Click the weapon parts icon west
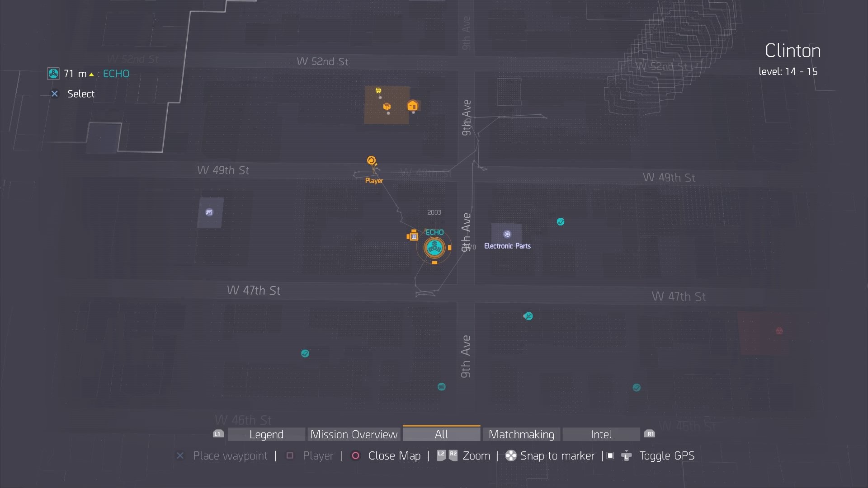The height and width of the screenshot is (488, 868). (209, 212)
